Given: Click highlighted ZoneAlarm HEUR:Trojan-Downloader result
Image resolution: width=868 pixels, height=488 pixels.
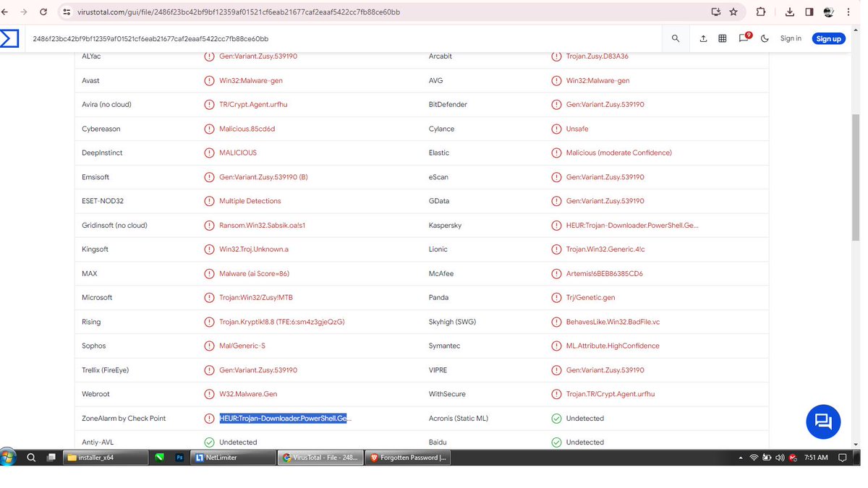Looking at the screenshot, I should [x=286, y=419].
